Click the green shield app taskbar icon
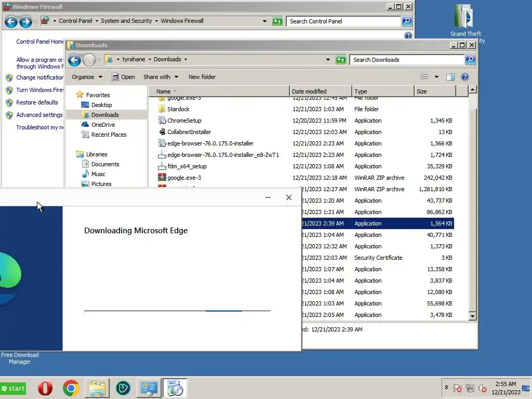532x399 pixels. pyautogui.click(x=123, y=388)
